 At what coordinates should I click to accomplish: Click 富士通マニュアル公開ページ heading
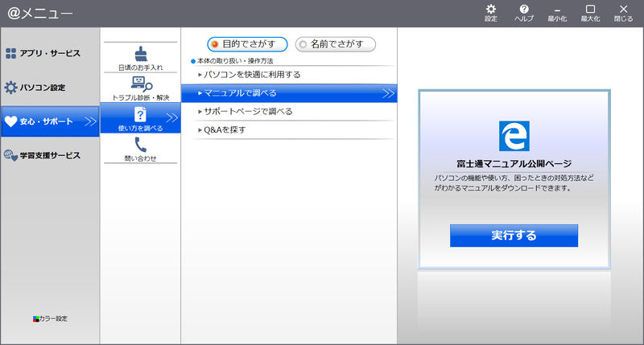tap(514, 164)
